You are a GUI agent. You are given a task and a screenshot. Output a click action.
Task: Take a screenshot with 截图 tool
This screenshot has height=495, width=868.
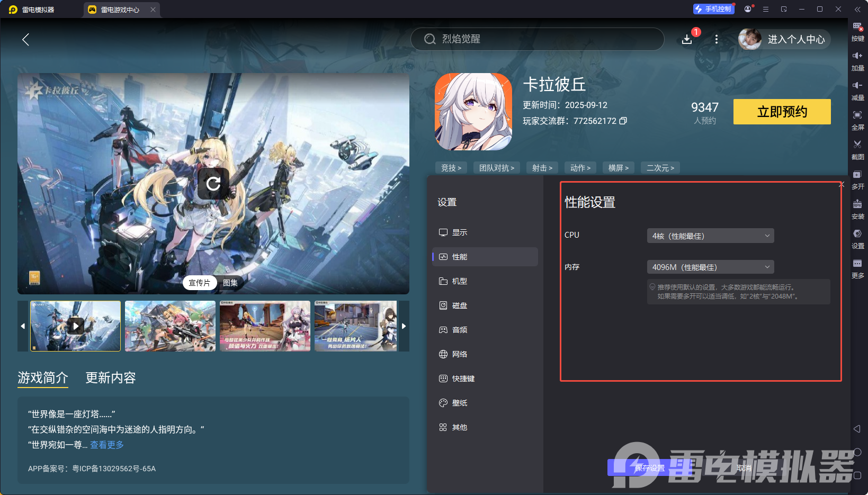tap(858, 149)
